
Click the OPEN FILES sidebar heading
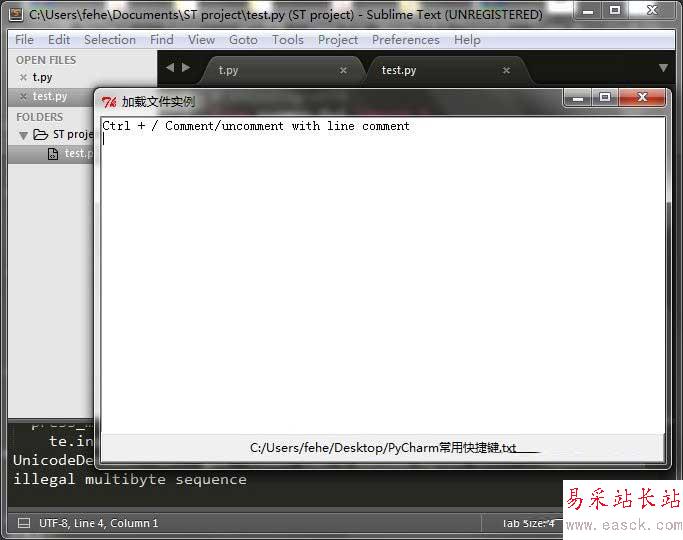[x=46, y=60]
